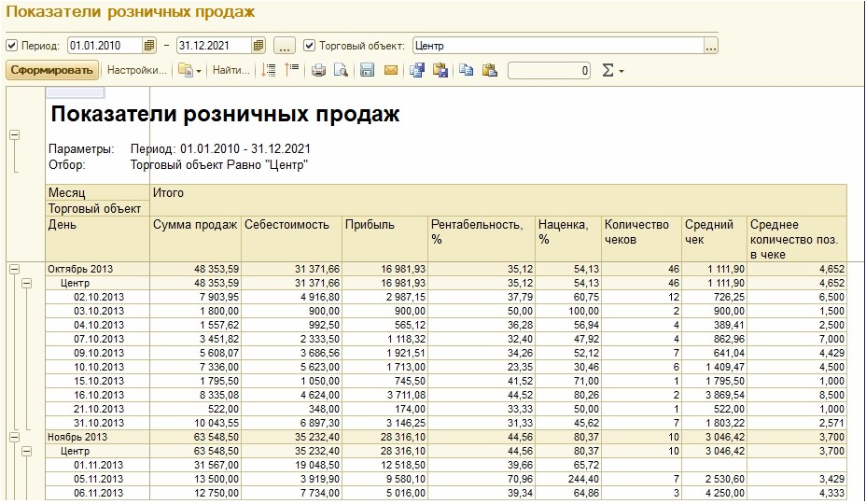
Task: Click the Наценка, % column header
Action: pos(568,239)
